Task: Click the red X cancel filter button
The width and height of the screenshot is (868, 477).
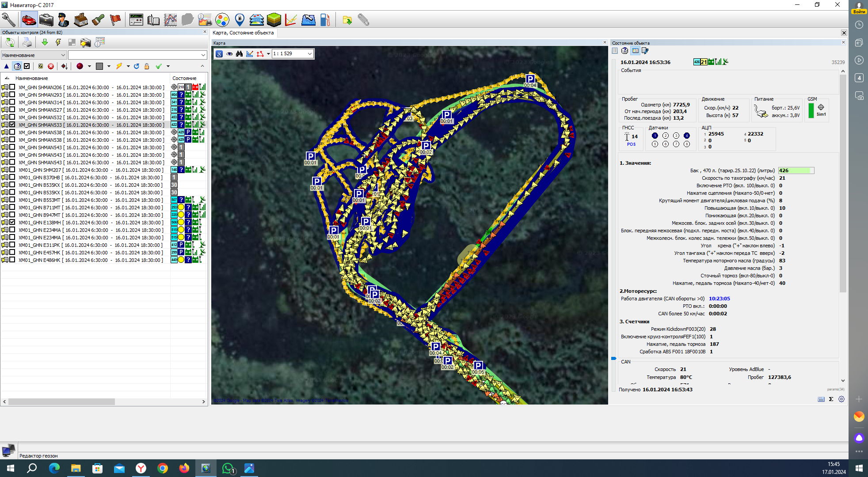Action: [x=51, y=66]
